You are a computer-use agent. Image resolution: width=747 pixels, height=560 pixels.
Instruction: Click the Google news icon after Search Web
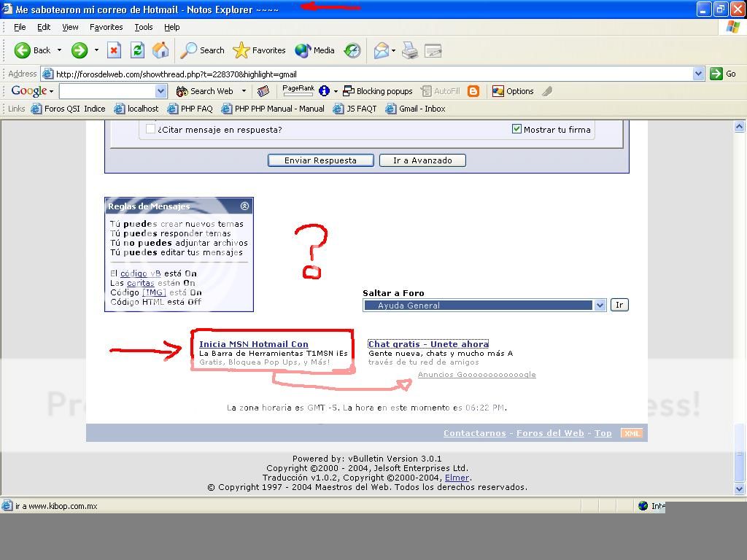pos(263,91)
